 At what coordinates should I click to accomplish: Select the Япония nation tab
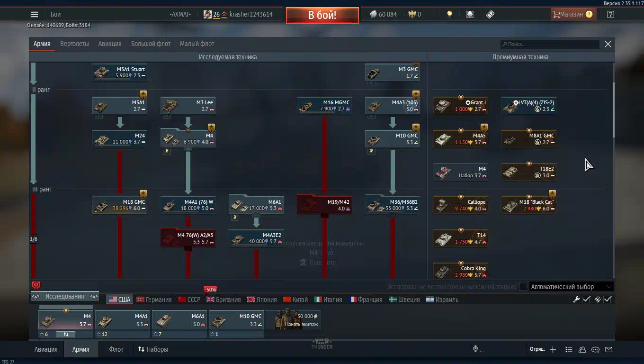tap(262, 300)
